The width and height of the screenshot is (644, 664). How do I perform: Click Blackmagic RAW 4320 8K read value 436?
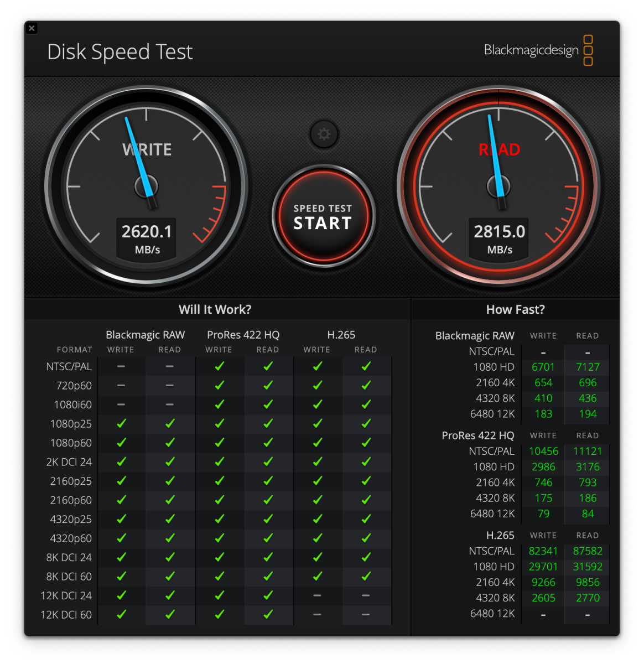pyautogui.click(x=588, y=398)
